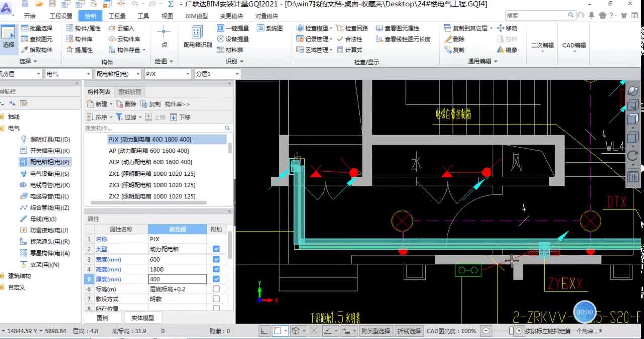Viewport: 644px width, 339px height.
Task: Select the 点 point drawing tool
Action: [x=164, y=37]
